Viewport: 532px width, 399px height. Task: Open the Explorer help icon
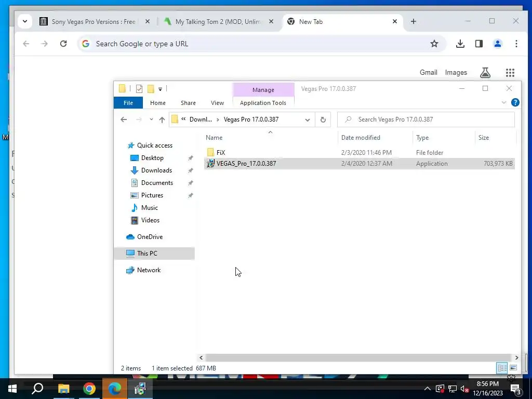[515, 102]
